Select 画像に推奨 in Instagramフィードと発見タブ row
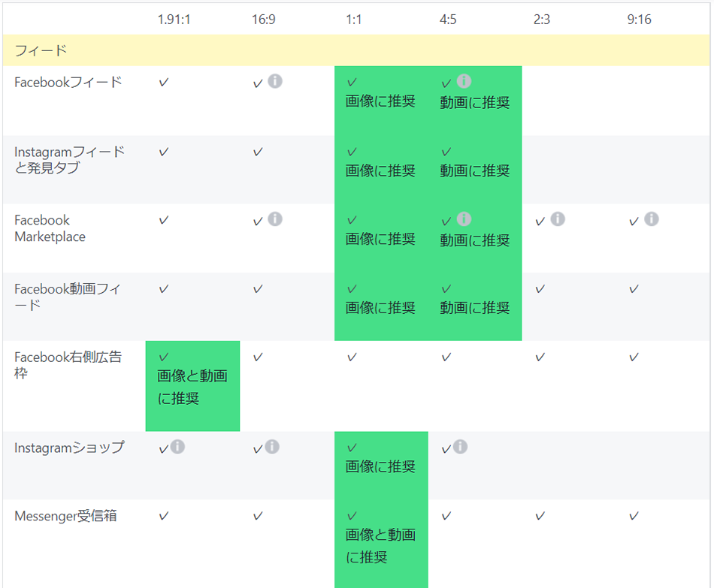This screenshot has height=588, width=714. pos(380,170)
